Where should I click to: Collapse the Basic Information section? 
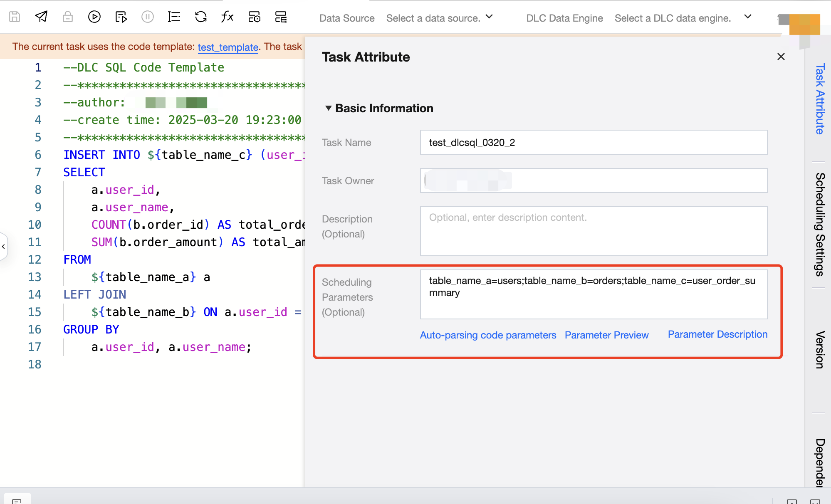coord(329,108)
